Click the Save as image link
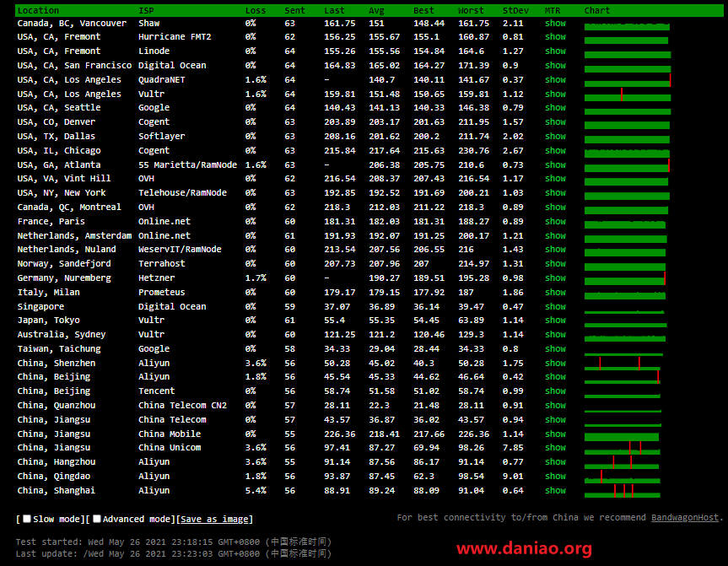Viewport: 728px width, 566px height. 214,519
